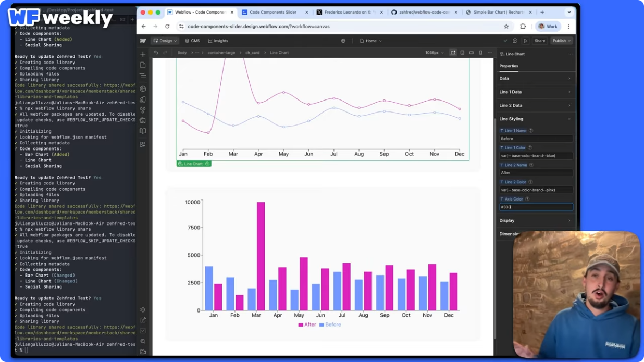Open the Search icon in left sidebar

tap(143, 342)
